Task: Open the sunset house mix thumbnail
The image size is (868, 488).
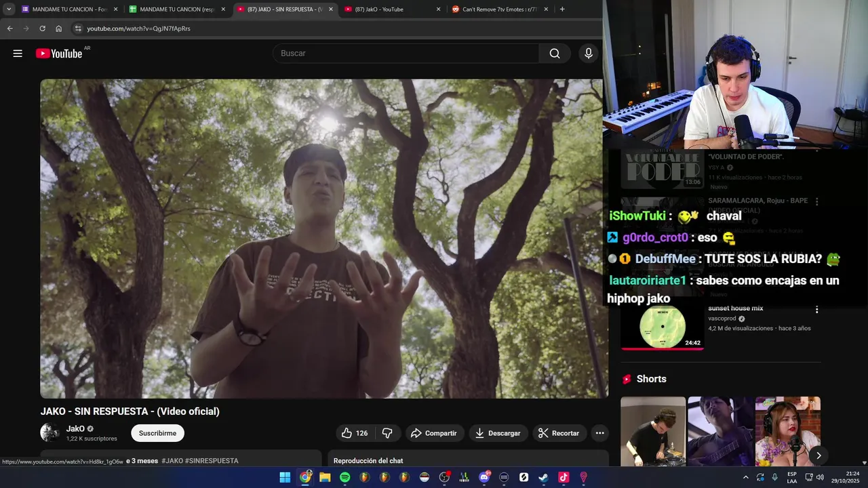Action: tap(662, 327)
